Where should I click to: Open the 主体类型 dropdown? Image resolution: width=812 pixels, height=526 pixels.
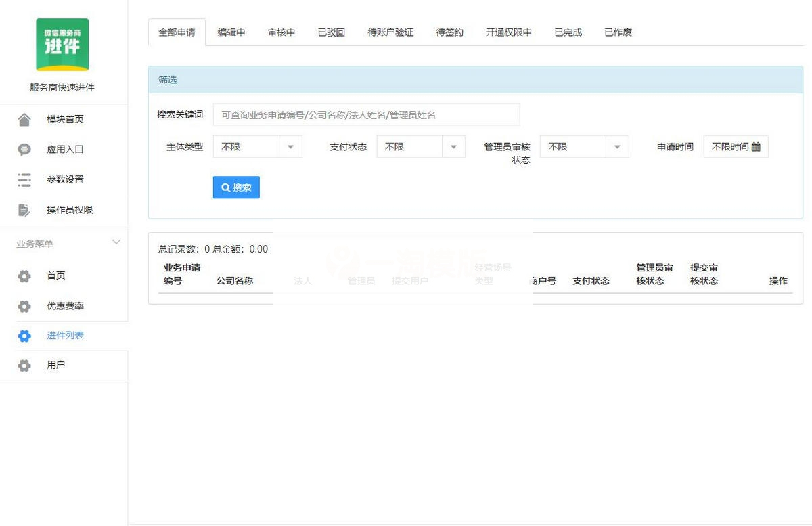point(257,146)
